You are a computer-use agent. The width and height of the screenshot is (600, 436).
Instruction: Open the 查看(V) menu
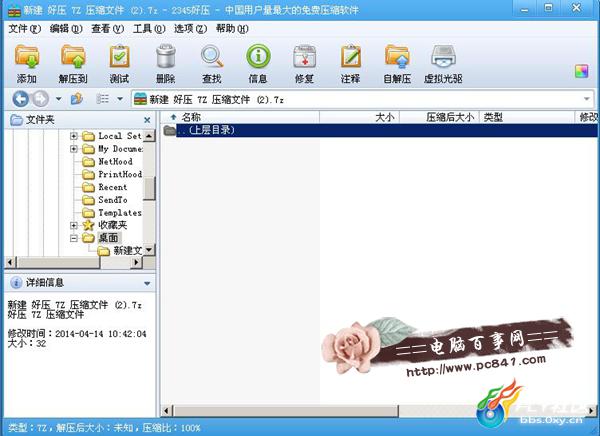click(x=108, y=29)
